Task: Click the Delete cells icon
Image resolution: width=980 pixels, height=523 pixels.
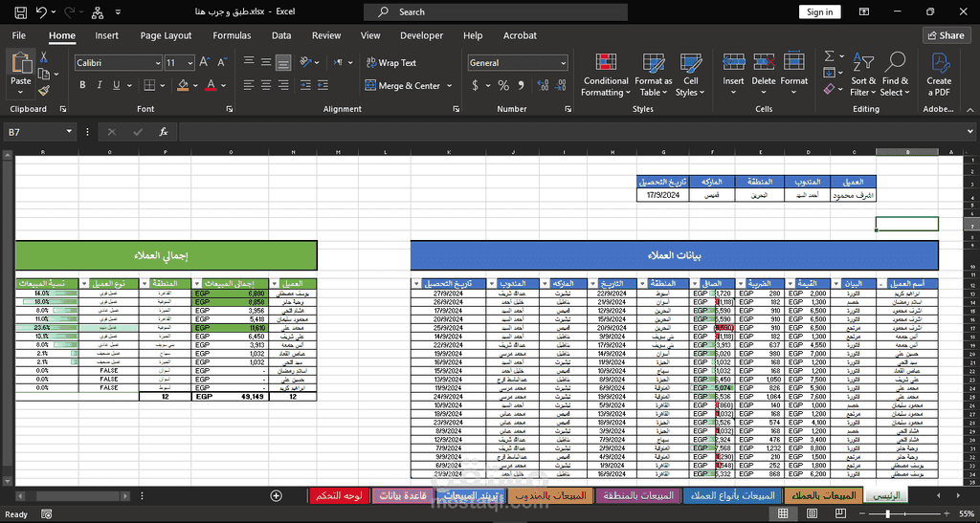Action: coord(763,62)
